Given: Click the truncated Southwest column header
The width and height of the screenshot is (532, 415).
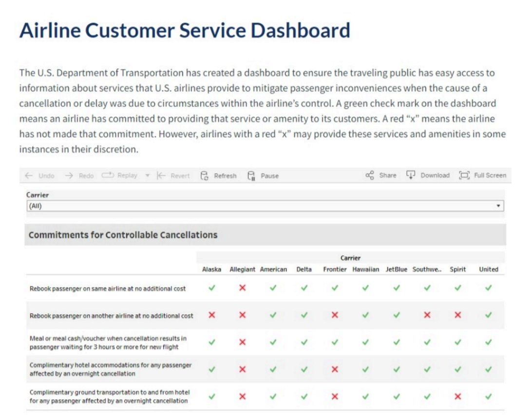Looking at the screenshot, I should pos(427,269).
